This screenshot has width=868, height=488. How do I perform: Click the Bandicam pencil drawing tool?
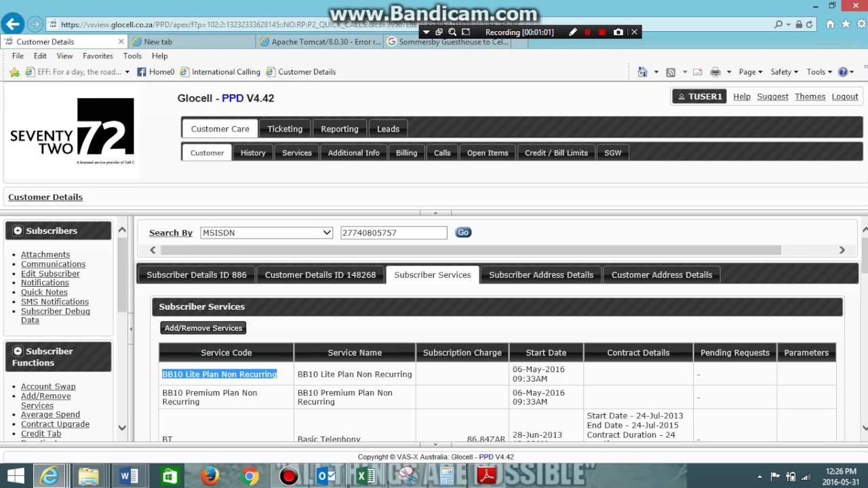coord(573,32)
